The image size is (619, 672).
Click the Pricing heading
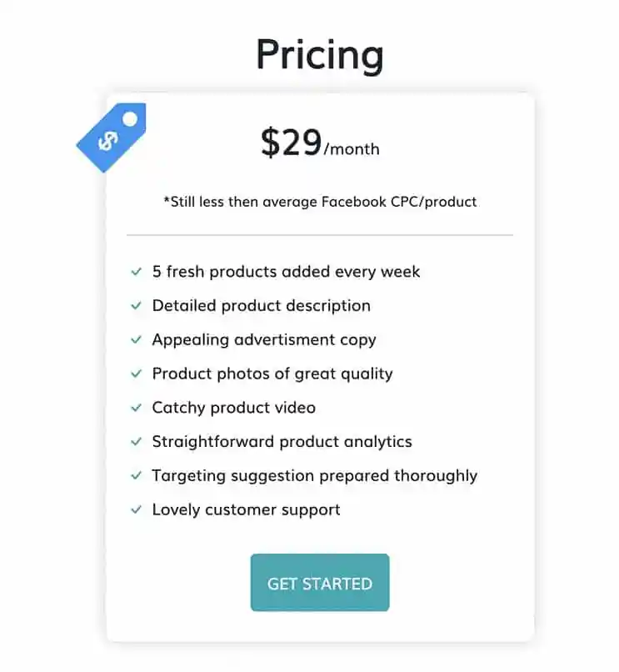coord(320,54)
